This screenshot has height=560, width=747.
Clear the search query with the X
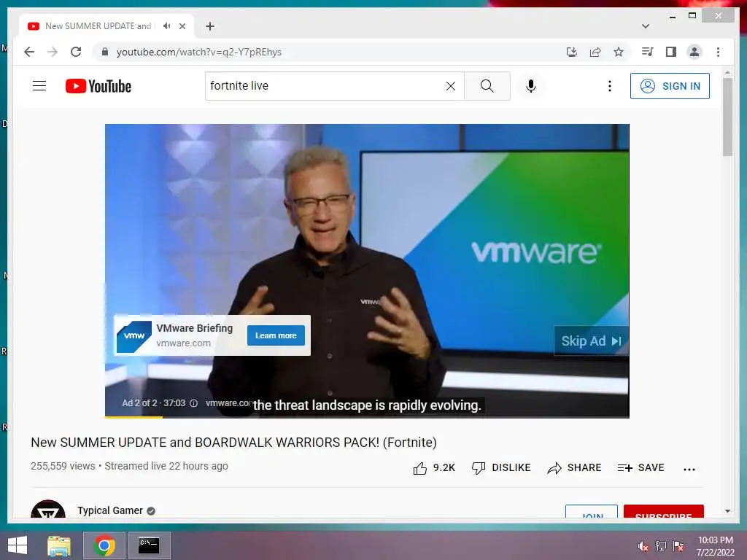tap(451, 86)
